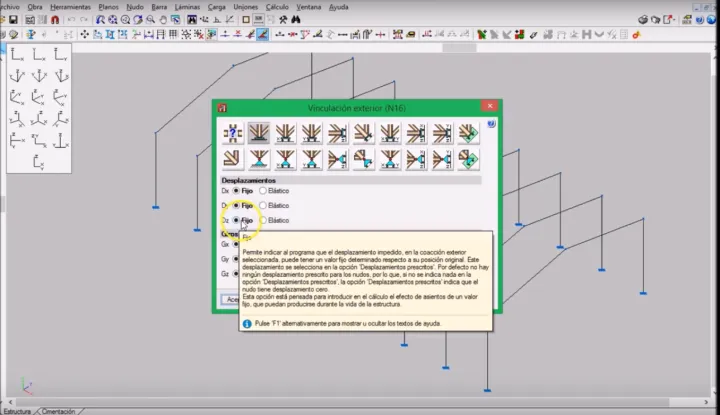This screenshot has height=415, width=720.
Task: Select Elástico option for Dy
Action: pyautogui.click(x=263, y=205)
